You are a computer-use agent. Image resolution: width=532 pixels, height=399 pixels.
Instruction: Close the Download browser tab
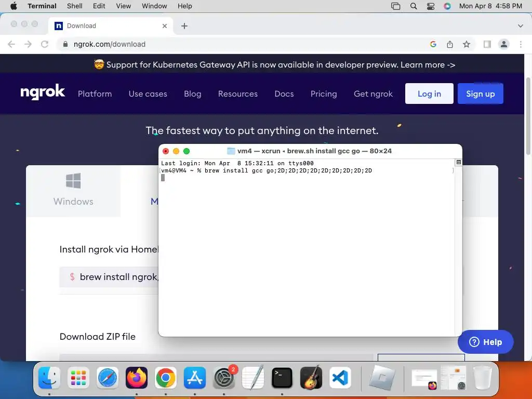[165, 26]
